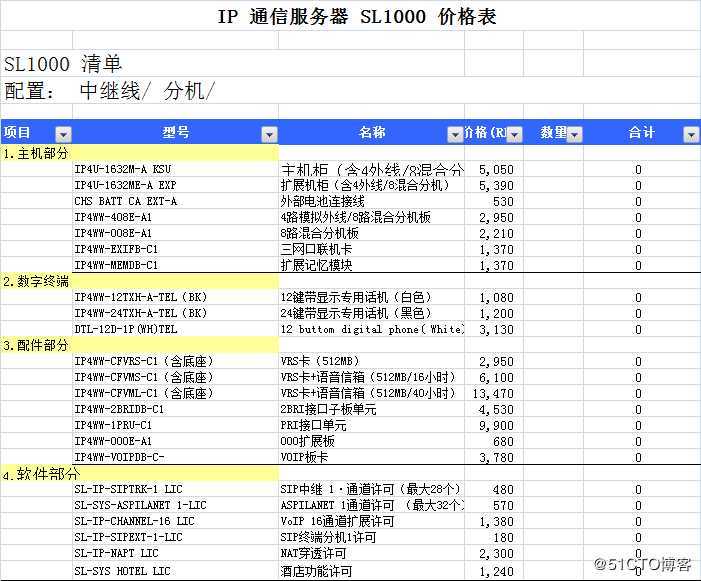Select price cell 5,390

(494, 185)
